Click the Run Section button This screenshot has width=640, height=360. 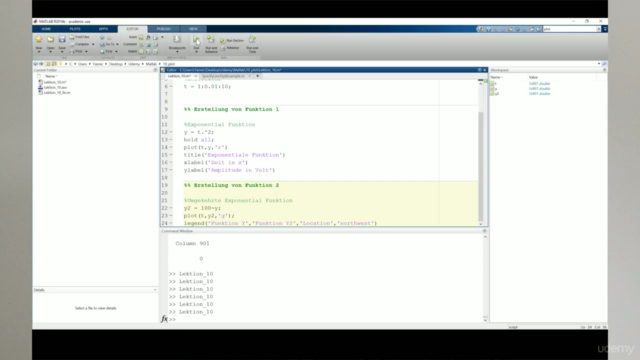coord(232,40)
